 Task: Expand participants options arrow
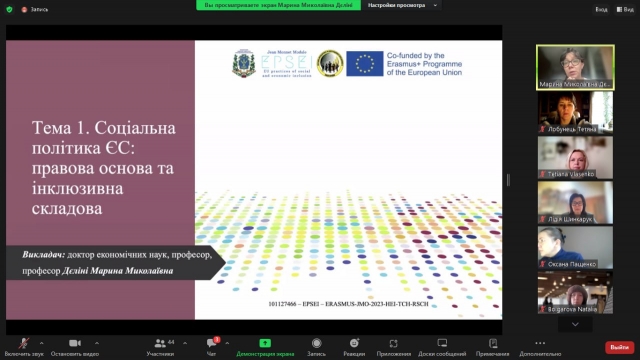click(185, 343)
